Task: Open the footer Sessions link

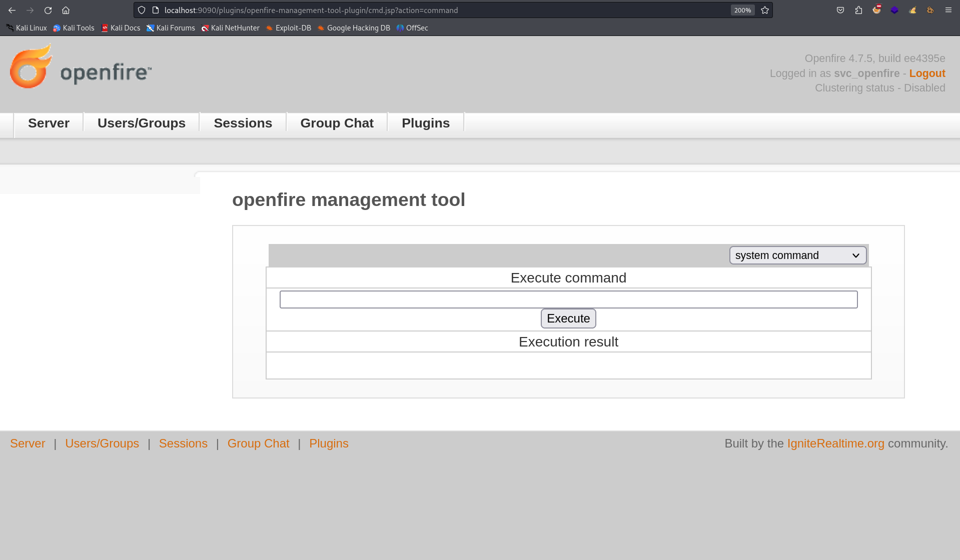Action: pyautogui.click(x=183, y=443)
